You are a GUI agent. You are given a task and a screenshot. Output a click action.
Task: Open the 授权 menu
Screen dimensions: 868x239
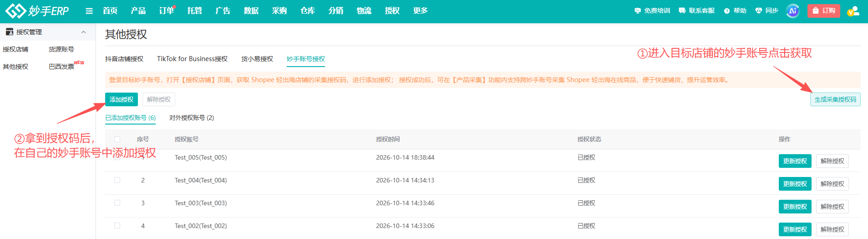coord(392,10)
